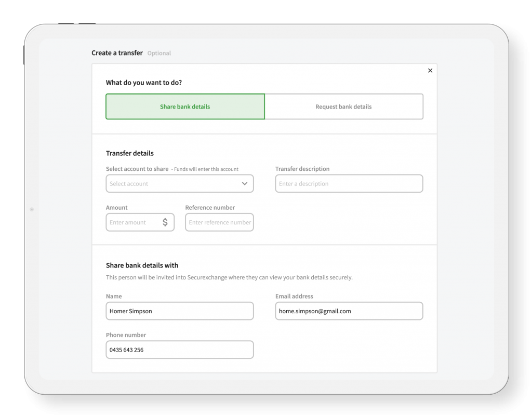Tap the tablet camera dot on bezel
The height and width of the screenshot is (416, 532).
click(x=32, y=209)
